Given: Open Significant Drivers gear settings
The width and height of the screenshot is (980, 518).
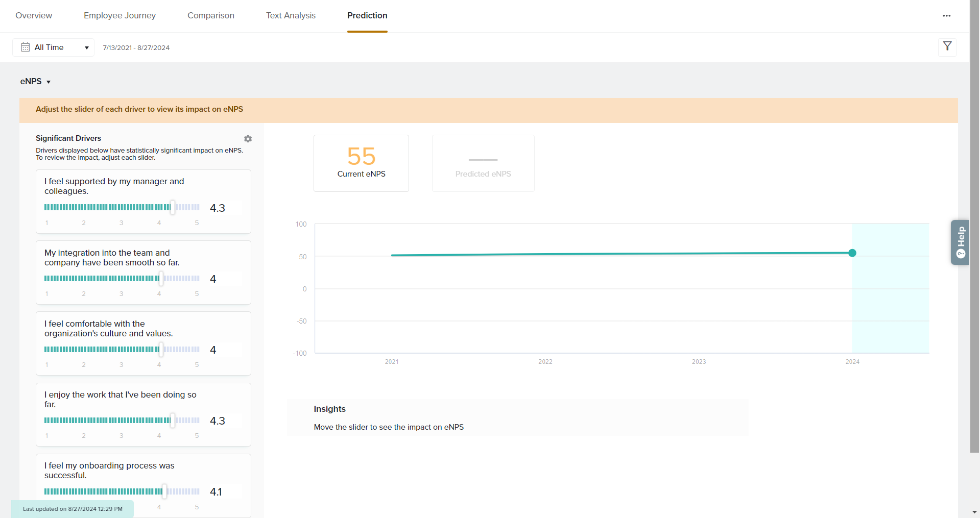Looking at the screenshot, I should coord(248,139).
